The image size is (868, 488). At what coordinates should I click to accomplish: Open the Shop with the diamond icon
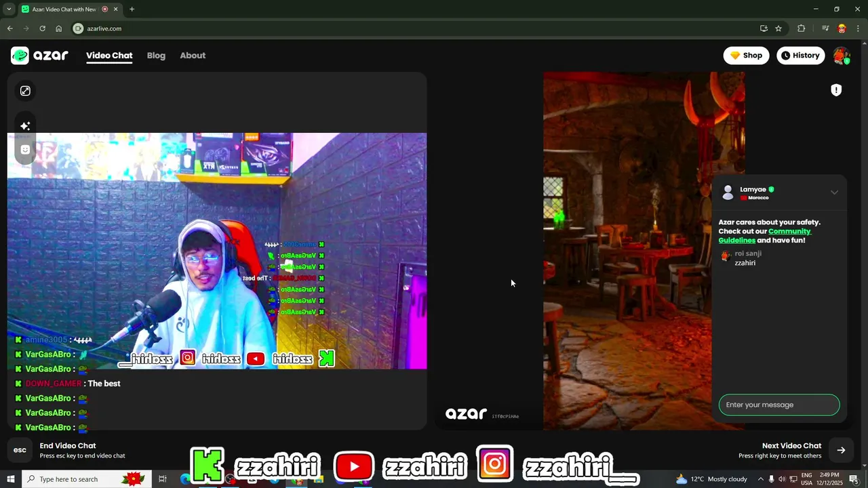(746, 56)
